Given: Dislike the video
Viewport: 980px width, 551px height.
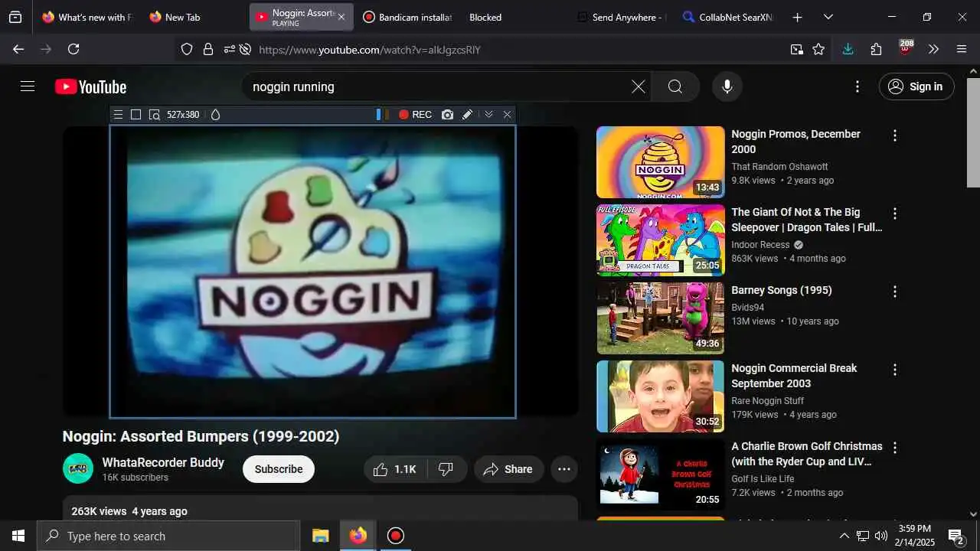Looking at the screenshot, I should click(x=446, y=469).
